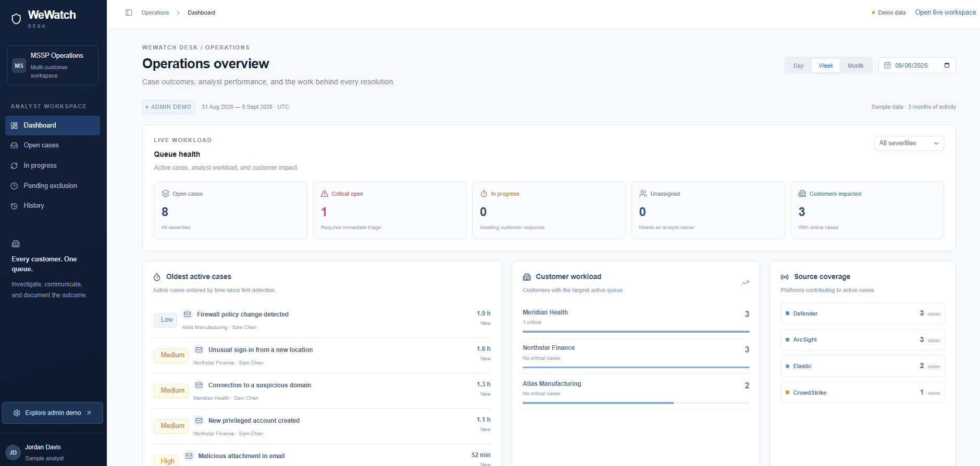Open the Elastic source coverage row
Viewport: 980px width, 466px height.
pyautogui.click(x=862, y=366)
